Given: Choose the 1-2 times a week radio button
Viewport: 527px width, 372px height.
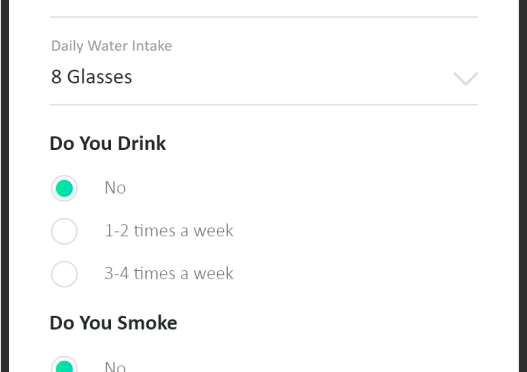Looking at the screenshot, I should [64, 231].
